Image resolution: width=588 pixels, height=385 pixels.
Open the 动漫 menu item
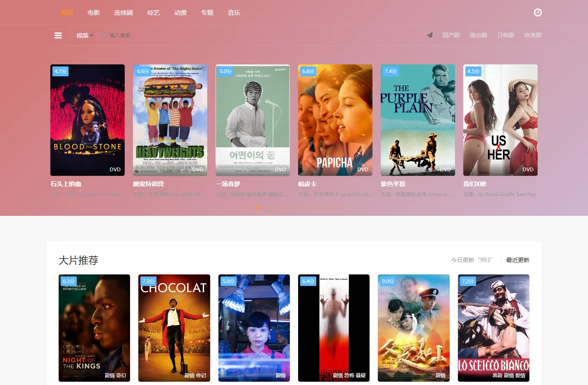click(x=180, y=13)
